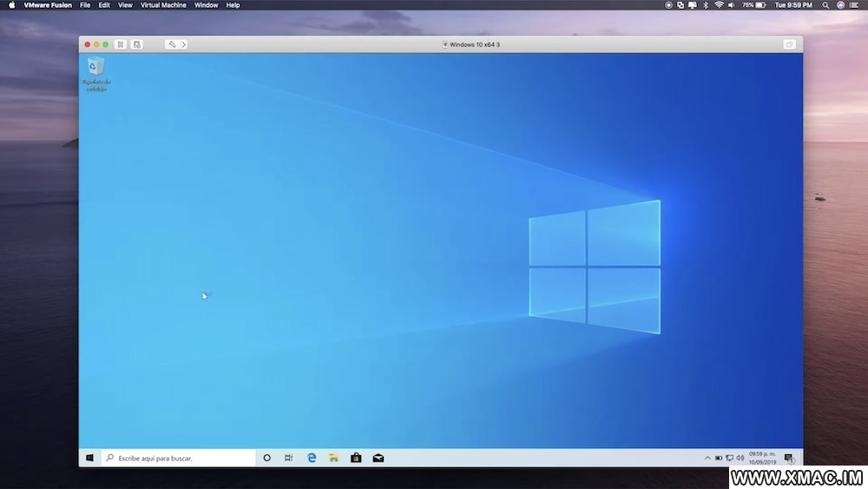Open the View menu

[x=125, y=5]
